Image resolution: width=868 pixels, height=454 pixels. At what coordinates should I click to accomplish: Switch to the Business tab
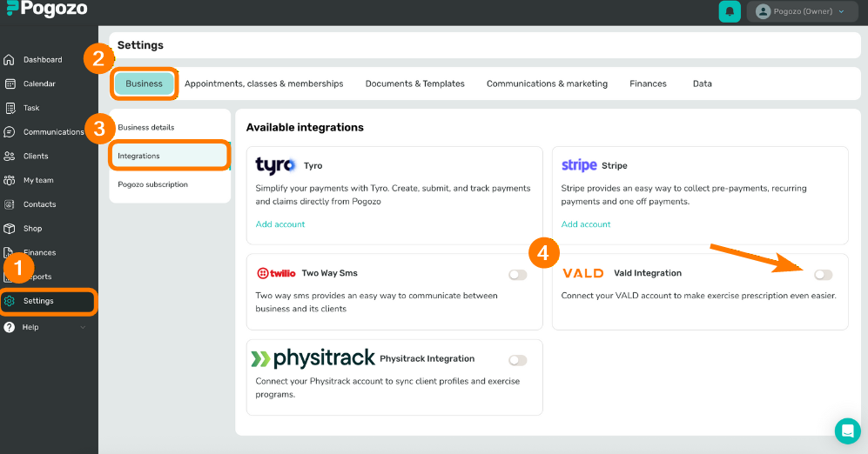(x=144, y=83)
